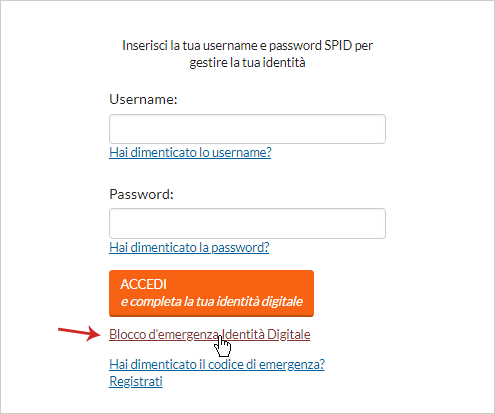Screen dimensions: 495x414
Task: Click the word 'password?' in the forgot password link
Action: pyautogui.click(x=240, y=248)
